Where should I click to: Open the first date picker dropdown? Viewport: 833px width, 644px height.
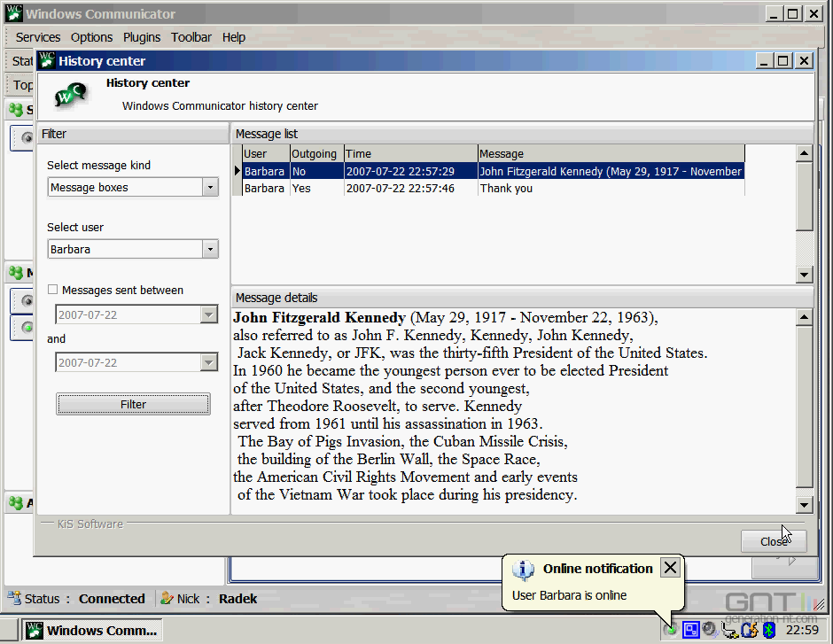[210, 314]
